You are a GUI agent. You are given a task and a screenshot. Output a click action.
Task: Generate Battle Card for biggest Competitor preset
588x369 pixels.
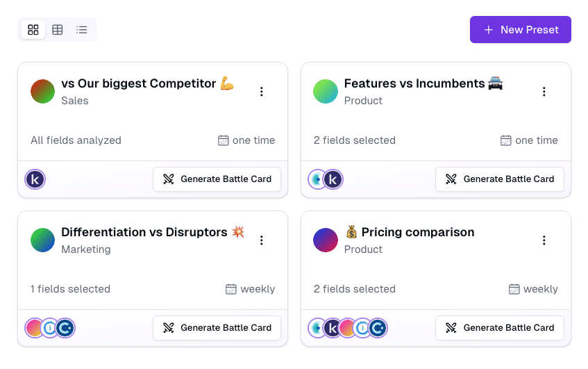click(217, 179)
